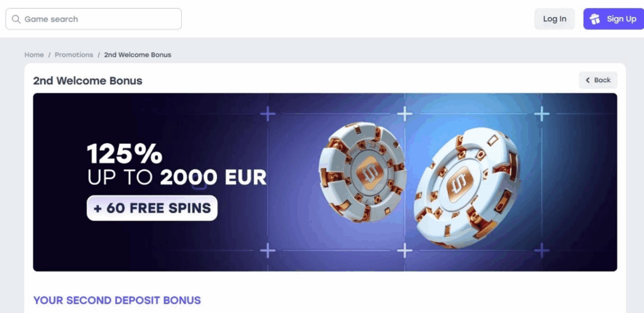Click YOUR SECOND DEPOSIT BONUS heading

click(117, 300)
